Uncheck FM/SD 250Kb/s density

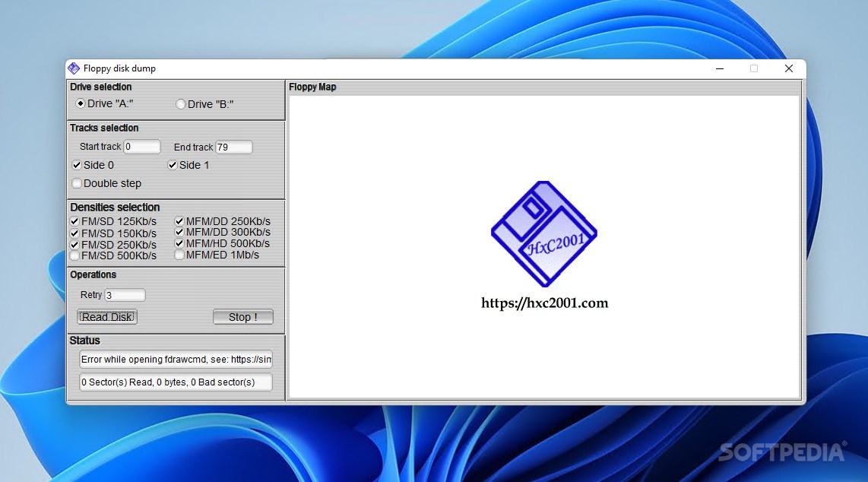(x=74, y=245)
